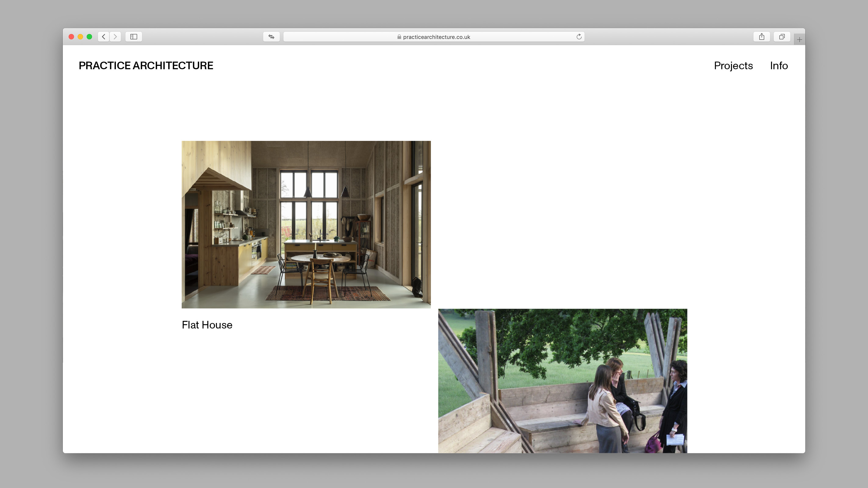The height and width of the screenshot is (488, 868).
Task: Go forward to the next page
Action: tap(115, 37)
